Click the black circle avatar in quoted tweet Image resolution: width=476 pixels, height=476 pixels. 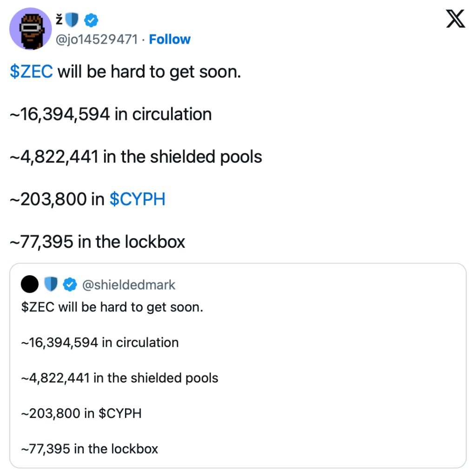pos(30,284)
